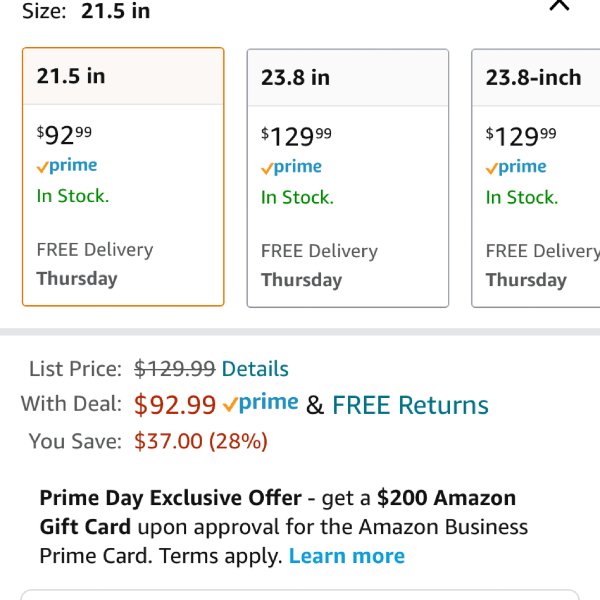The width and height of the screenshot is (600, 600).
Task: Click the $92.99 deal price
Action: [175, 405]
